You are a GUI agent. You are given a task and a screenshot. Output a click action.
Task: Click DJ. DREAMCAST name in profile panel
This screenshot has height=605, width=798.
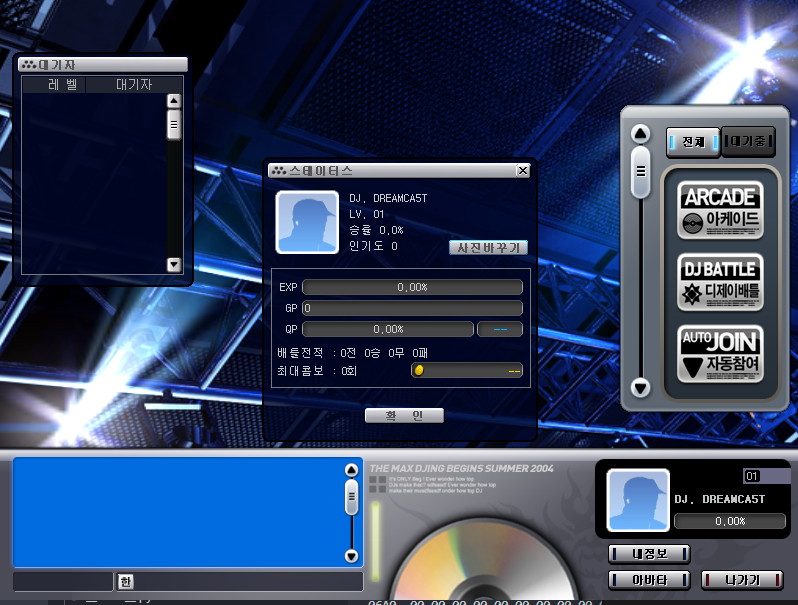[720, 499]
